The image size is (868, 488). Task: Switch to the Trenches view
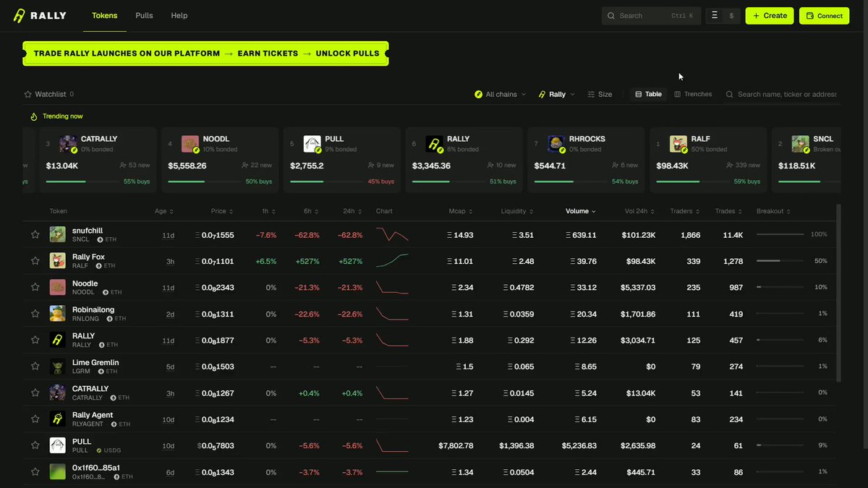click(693, 95)
